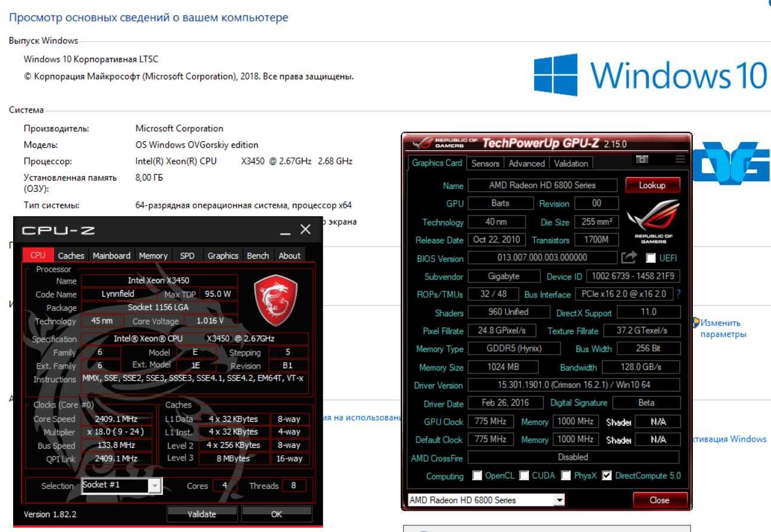Click the Windows 10 logo

[x=650, y=74]
